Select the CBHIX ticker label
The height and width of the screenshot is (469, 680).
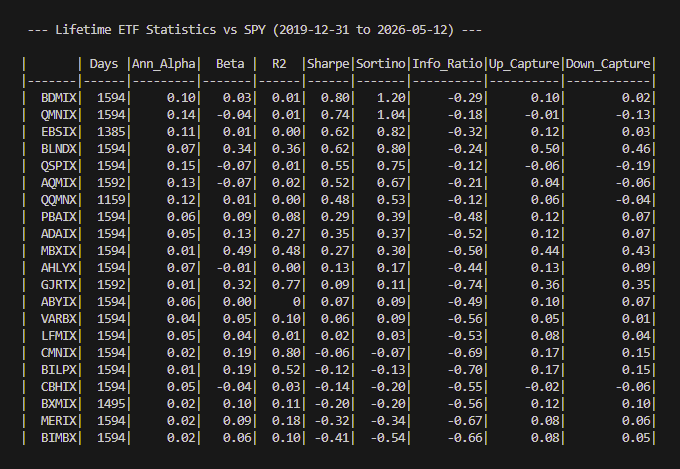click(59, 387)
